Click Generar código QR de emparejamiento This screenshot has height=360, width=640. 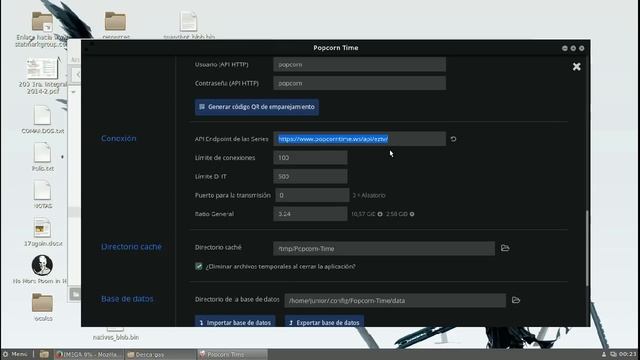click(x=257, y=107)
